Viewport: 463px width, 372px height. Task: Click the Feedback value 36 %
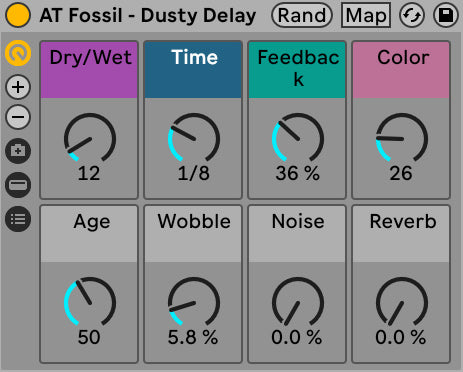[298, 173]
